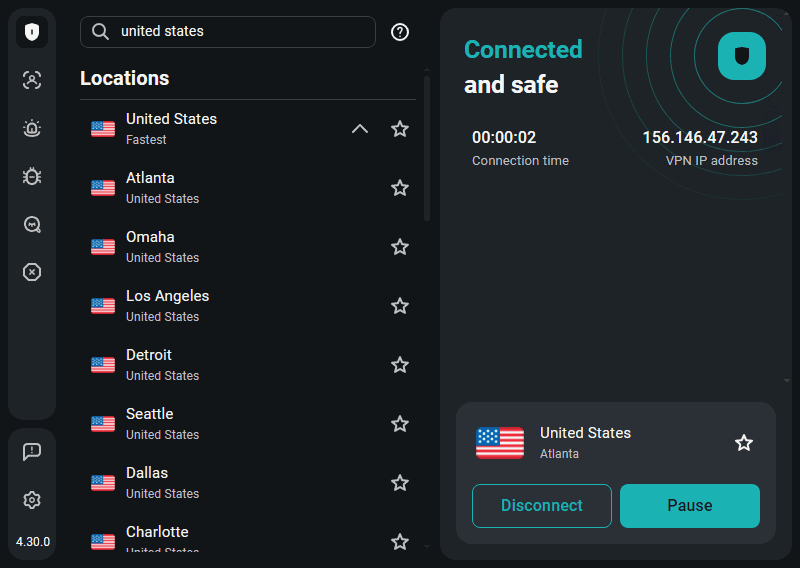
Task: Open the Alert siren sidebar icon
Action: [32, 128]
